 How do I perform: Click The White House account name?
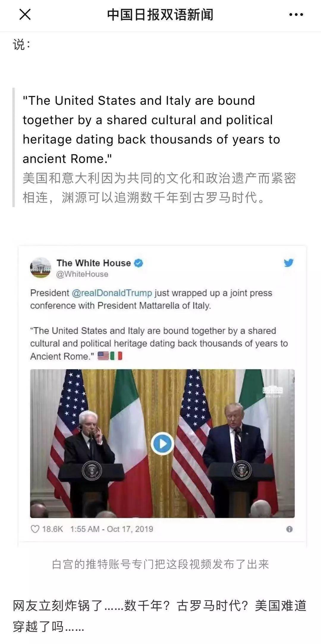pyautogui.click(x=94, y=263)
